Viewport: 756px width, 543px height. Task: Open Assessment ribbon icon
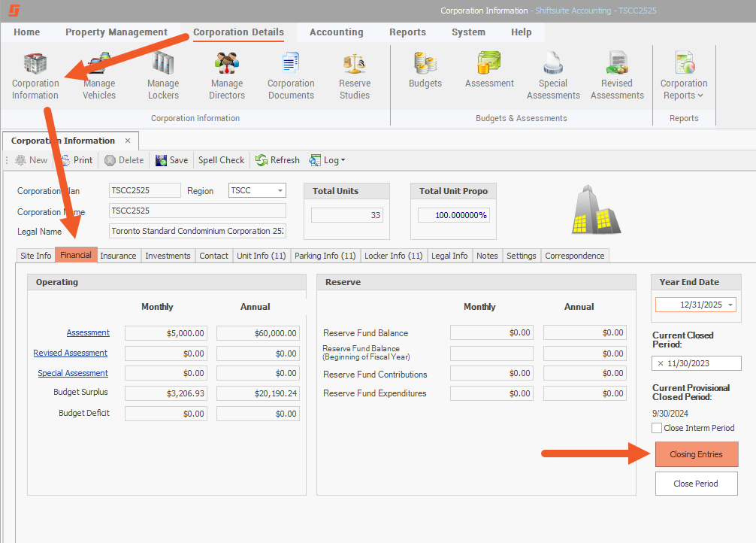[489, 71]
